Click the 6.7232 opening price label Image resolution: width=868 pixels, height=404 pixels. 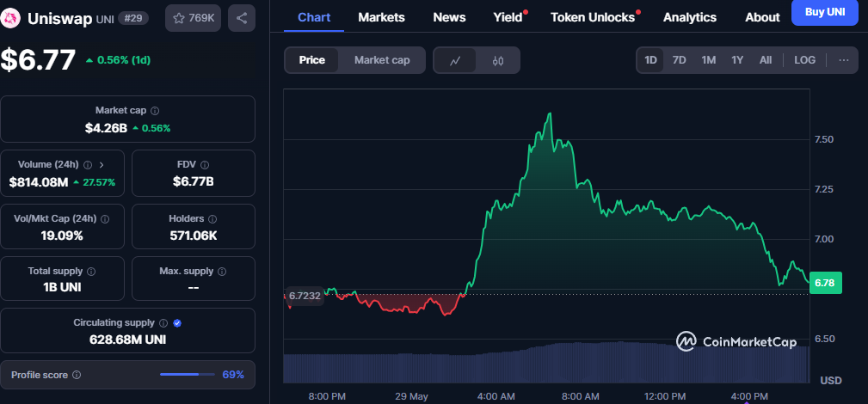point(304,296)
